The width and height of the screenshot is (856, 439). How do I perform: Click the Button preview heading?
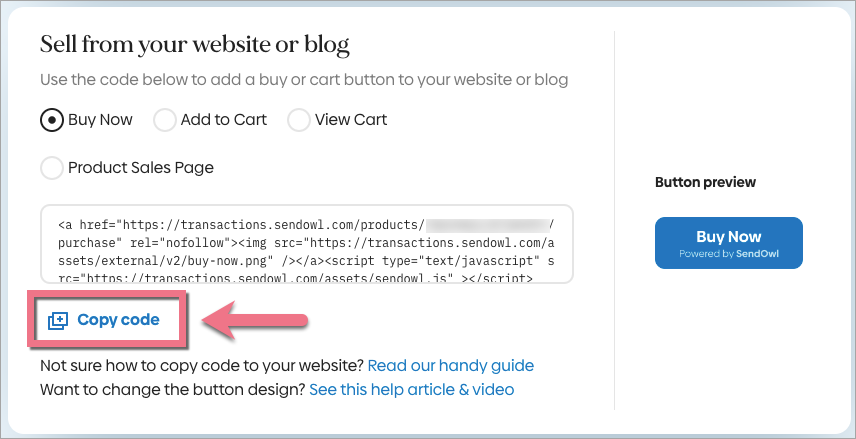tap(705, 183)
